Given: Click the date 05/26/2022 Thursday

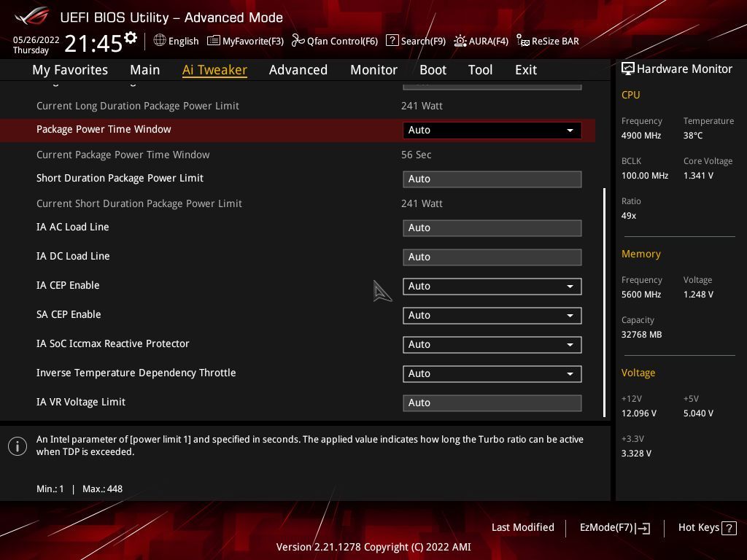Looking at the screenshot, I should pos(36,44).
